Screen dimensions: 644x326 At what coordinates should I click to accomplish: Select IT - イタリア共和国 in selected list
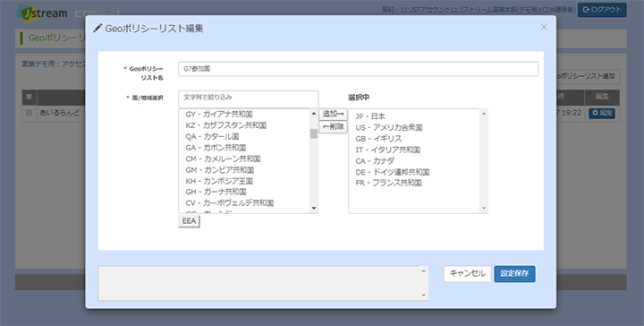click(x=387, y=150)
